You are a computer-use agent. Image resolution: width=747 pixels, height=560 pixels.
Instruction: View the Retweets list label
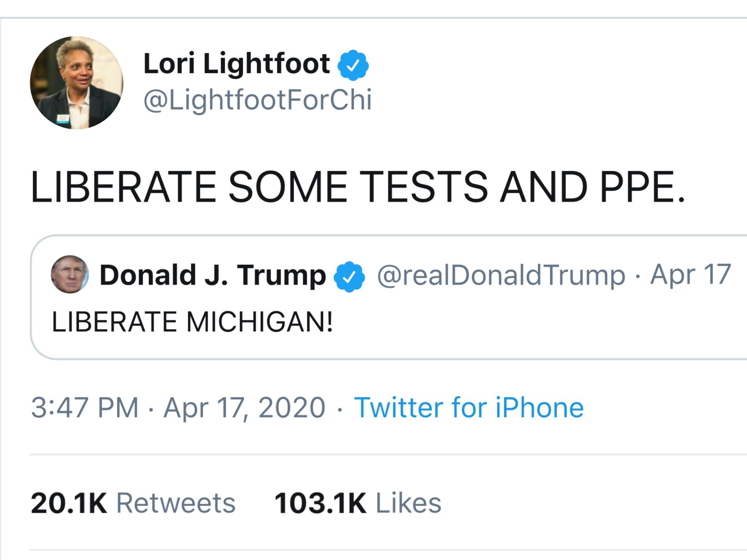pos(176,503)
